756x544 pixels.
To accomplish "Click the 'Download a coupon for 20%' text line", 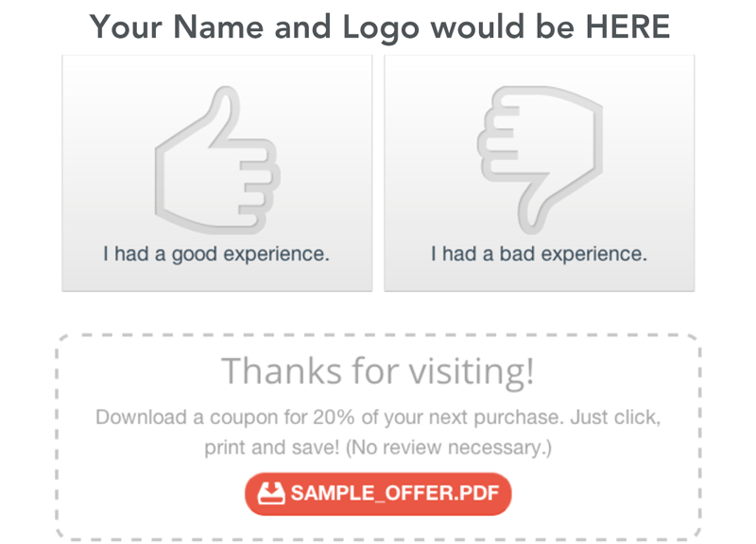I will 378,417.
